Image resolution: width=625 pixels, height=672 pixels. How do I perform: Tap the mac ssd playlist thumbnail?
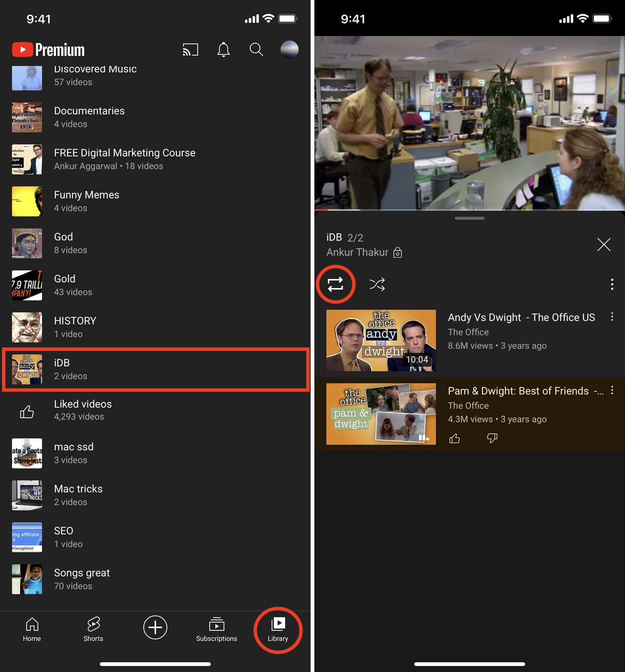(27, 453)
